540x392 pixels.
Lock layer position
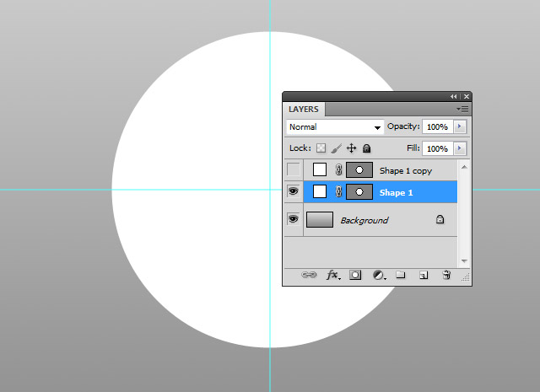(351, 148)
